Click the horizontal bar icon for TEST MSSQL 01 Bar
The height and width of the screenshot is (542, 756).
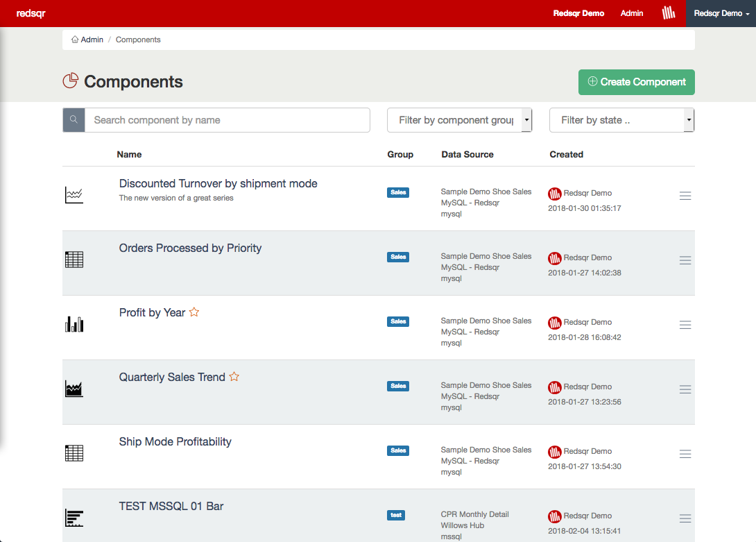click(x=74, y=518)
